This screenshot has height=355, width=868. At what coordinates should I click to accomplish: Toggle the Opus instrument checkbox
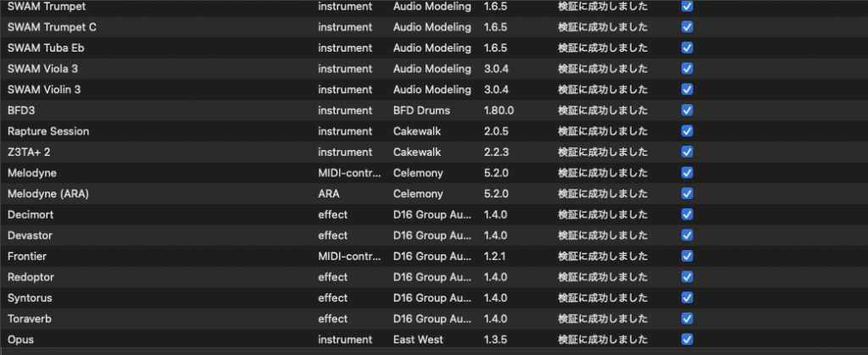click(687, 340)
